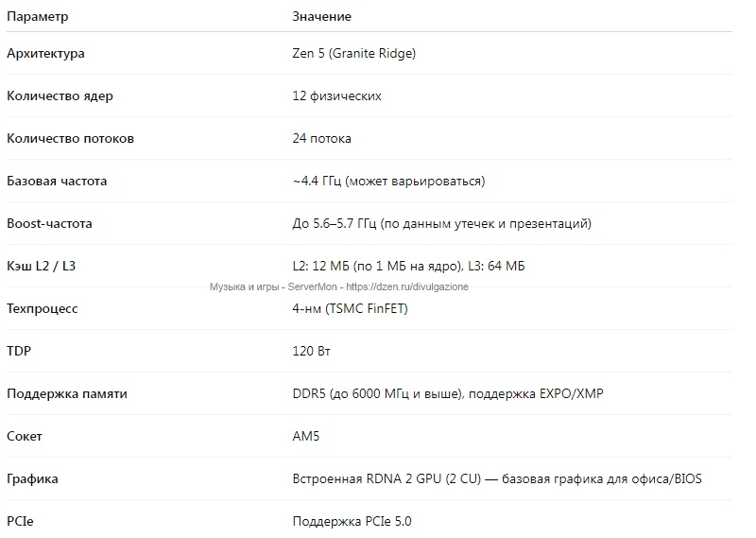Click the Zen 5 (Granite Ridge) value
This screenshot has width=756, height=538.
click(x=353, y=54)
